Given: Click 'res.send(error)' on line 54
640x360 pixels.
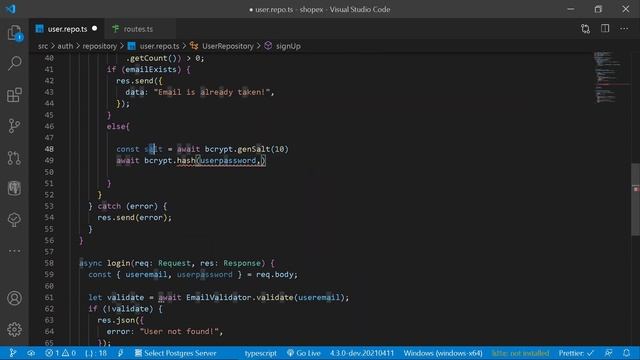Looking at the screenshot, I should coord(132,218).
